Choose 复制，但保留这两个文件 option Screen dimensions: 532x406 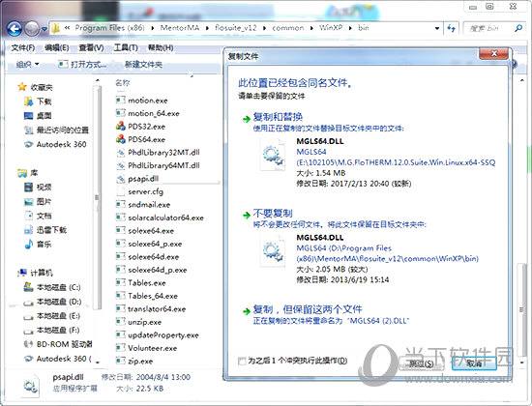click(x=308, y=309)
